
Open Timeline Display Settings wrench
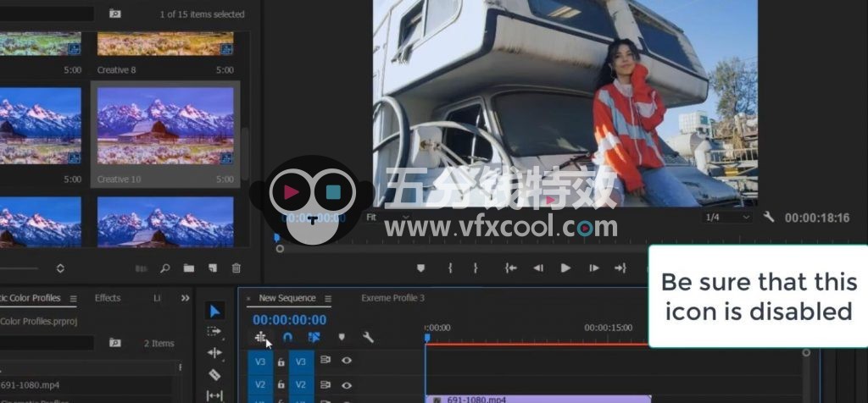point(368,337)
